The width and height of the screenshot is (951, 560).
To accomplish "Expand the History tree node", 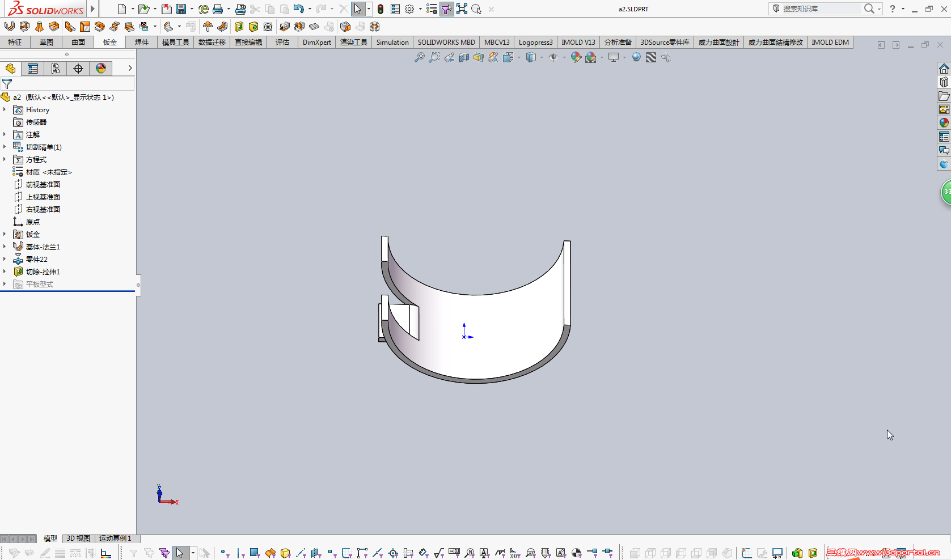I will pyautogui.click(x=5, y=109).
